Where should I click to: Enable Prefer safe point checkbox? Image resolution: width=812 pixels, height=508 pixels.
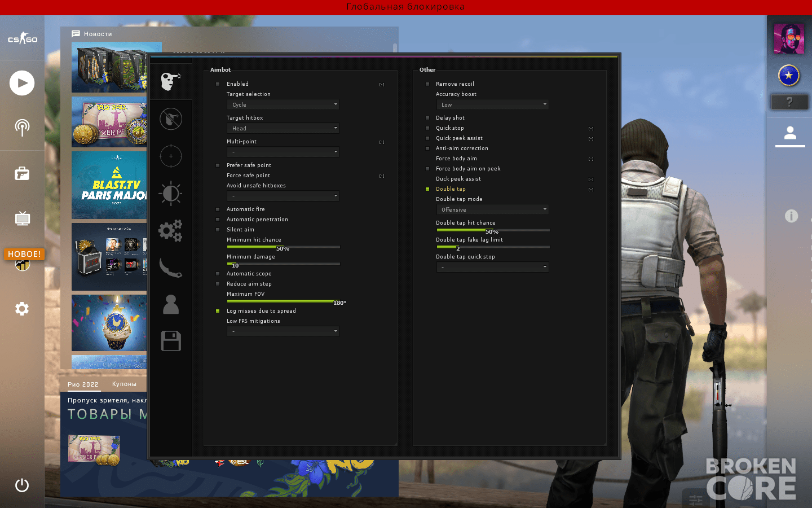coord(218,165)
